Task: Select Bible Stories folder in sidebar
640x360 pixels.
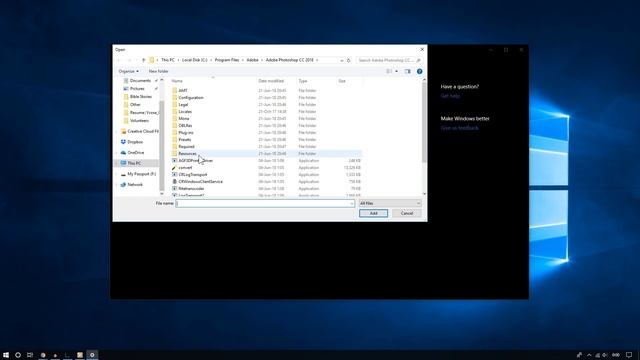Action: click(140, 97)
